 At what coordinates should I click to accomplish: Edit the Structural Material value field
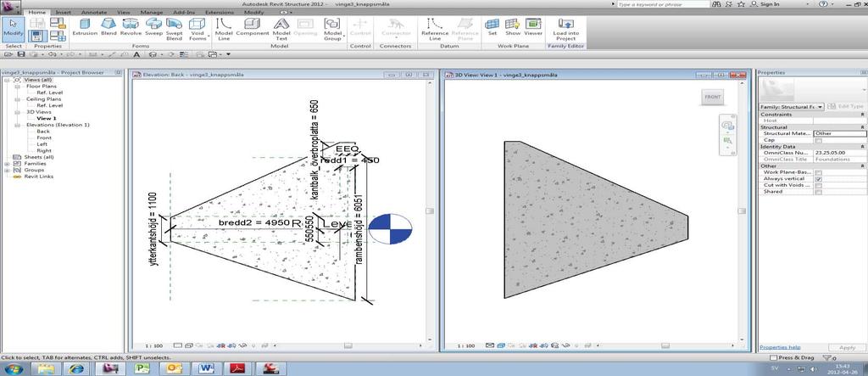click(x=840, y=133)
